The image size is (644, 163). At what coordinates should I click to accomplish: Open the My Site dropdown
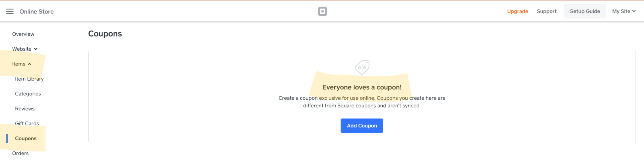point(624,11)
